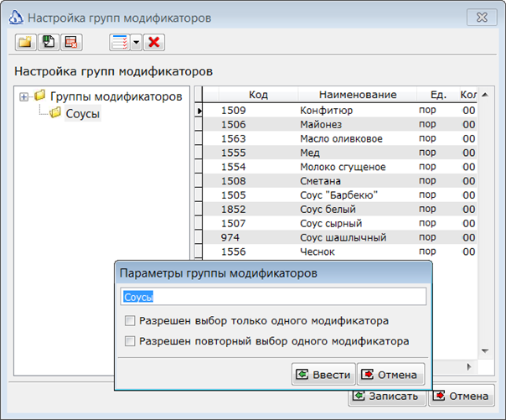Image resolution: width=506 pixels, height=420 pixels.
Task: Click the delete group table toolbar icon
Action: point(72,42)
